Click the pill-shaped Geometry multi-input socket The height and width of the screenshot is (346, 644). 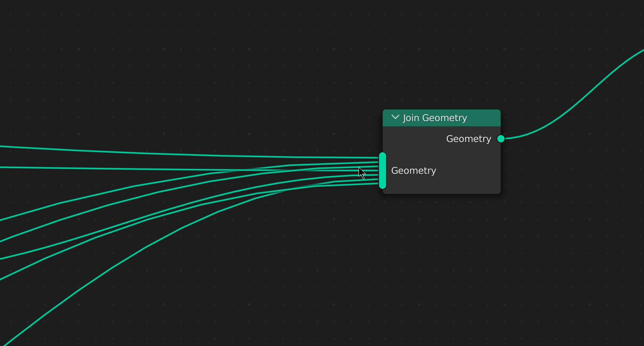383,171
